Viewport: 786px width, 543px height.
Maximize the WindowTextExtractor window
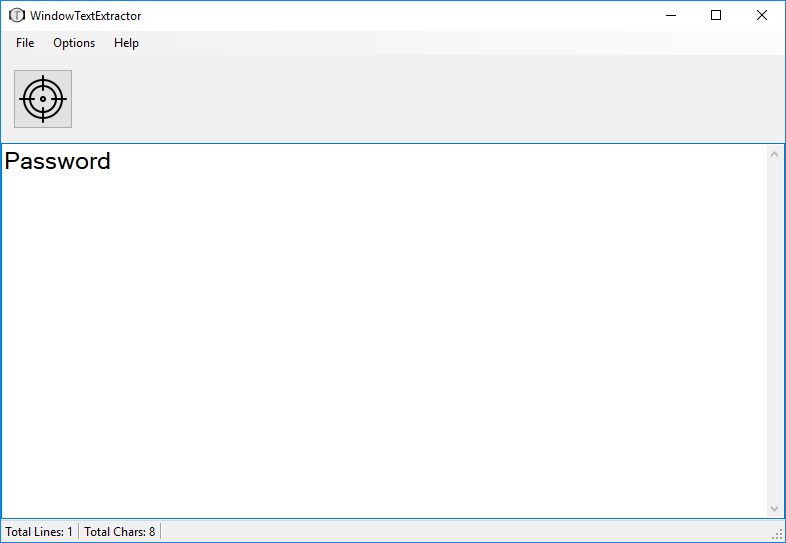coord(716,16)
